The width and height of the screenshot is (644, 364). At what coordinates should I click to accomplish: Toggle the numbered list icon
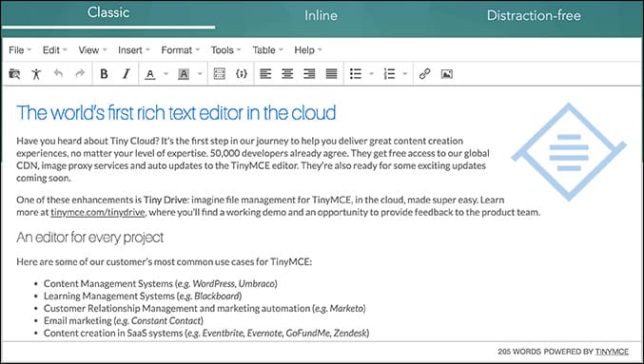tap(389, 74)
